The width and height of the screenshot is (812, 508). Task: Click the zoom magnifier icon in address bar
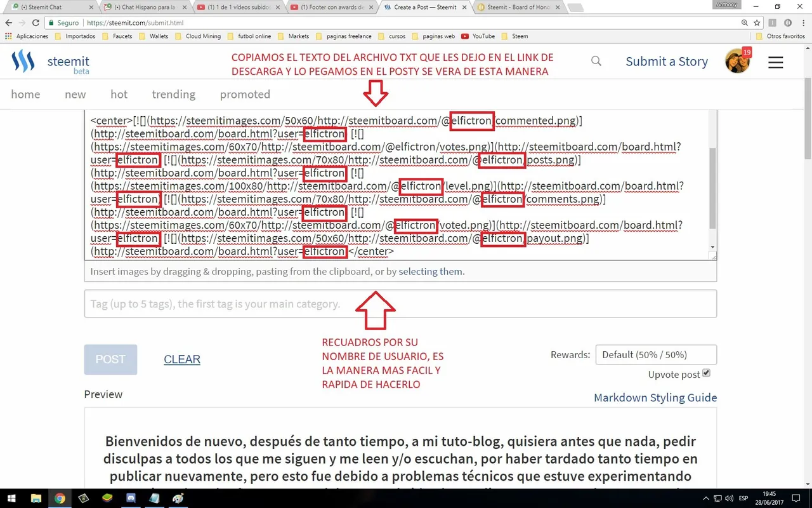coord(745,22)
